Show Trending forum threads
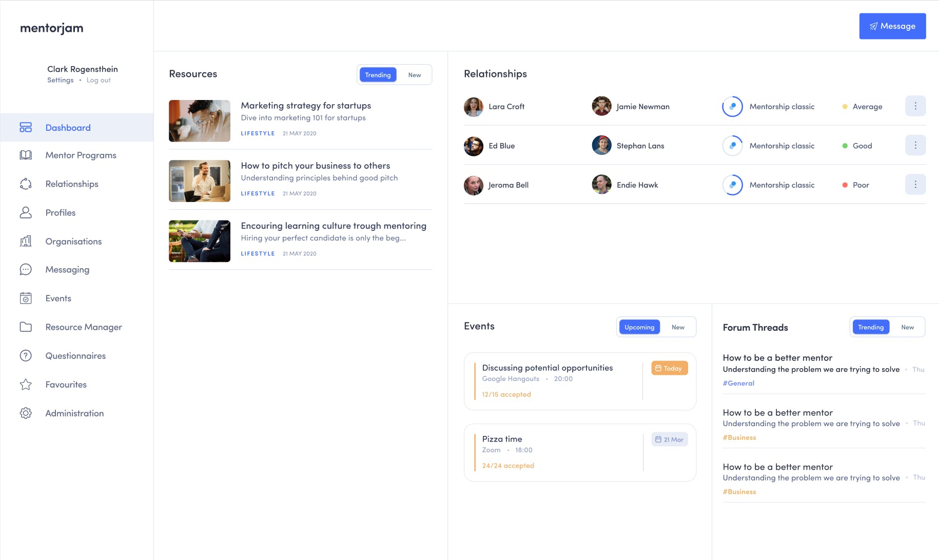This screenshot has width=939, height=560. point(871,327)
